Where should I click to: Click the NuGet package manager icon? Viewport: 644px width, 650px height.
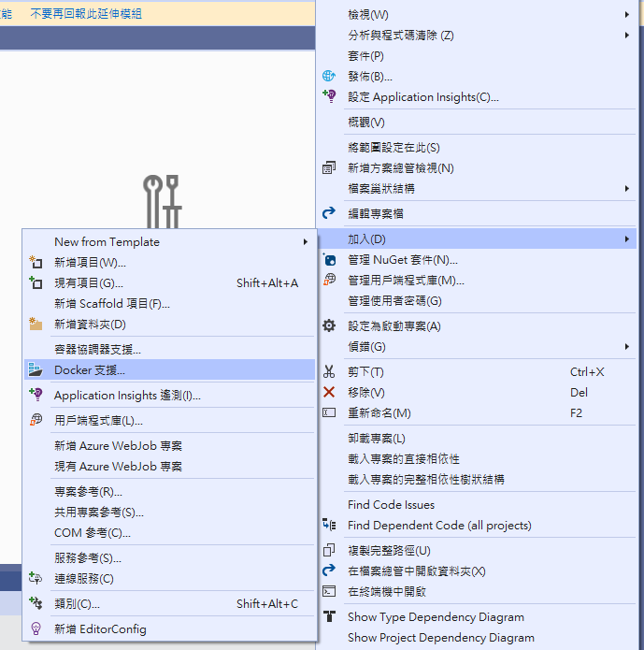click(x=329, y=259)
